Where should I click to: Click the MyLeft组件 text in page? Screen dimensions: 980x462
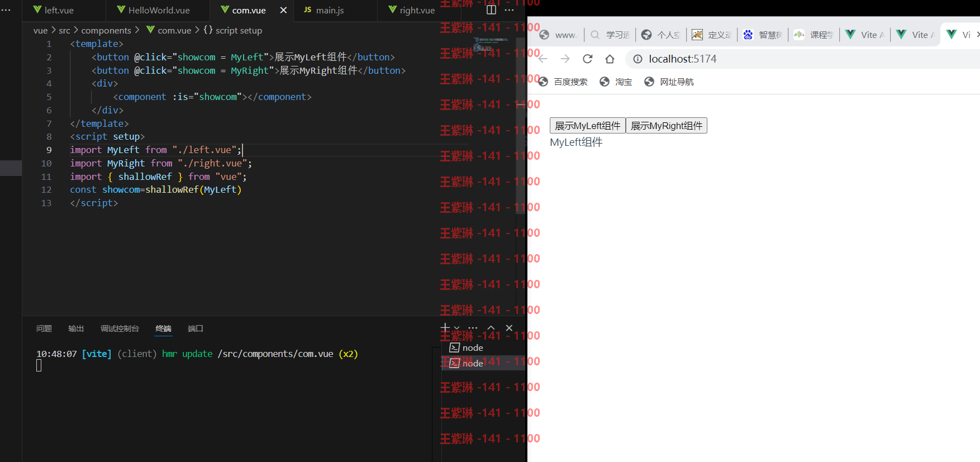pyautogui.click(x=576, y=142)
